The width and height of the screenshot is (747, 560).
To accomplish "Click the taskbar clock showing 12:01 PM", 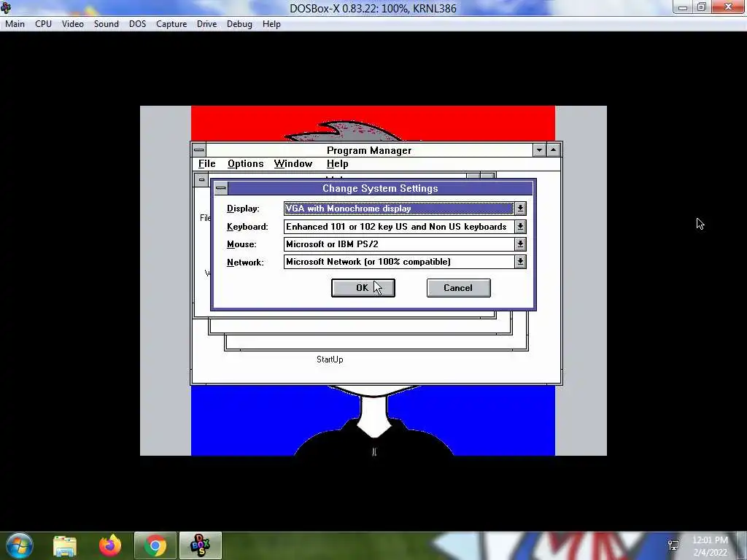I will click(x=710, y=546).
